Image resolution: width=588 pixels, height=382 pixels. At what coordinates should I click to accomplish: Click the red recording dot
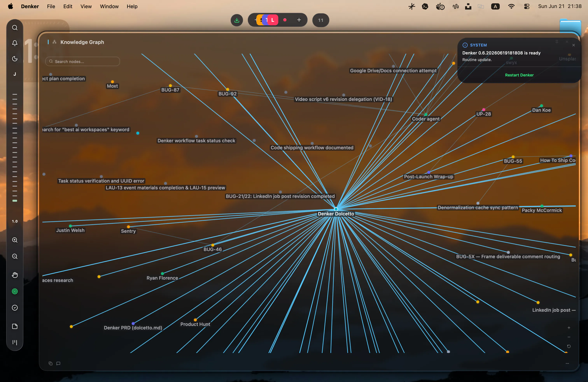(285, 20)
